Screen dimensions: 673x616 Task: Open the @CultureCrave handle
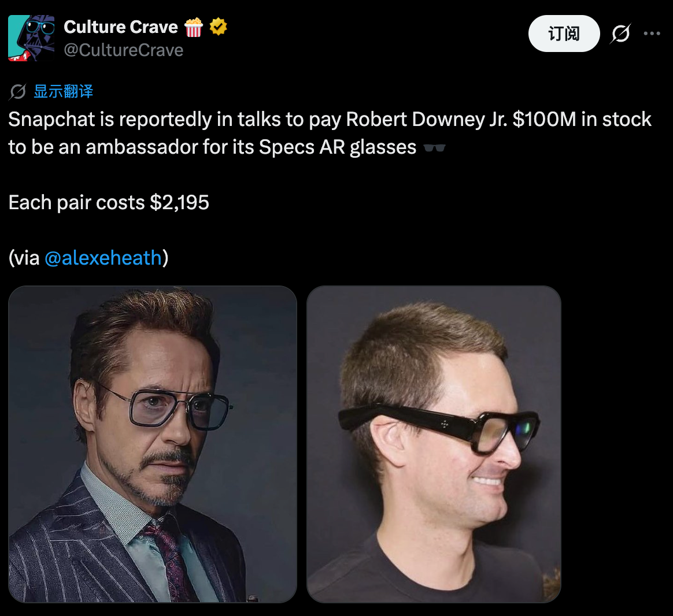[124, 50]
